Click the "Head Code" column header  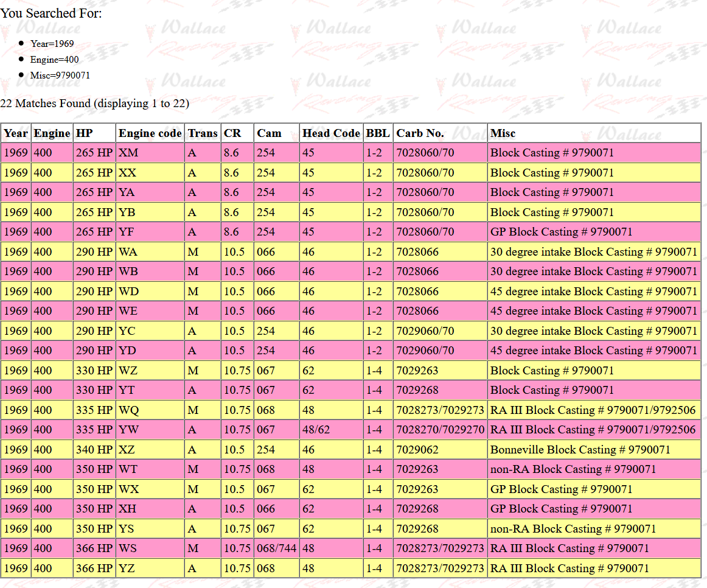331,133
